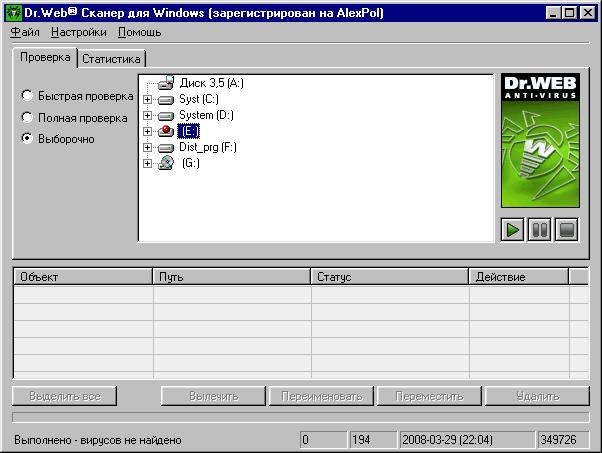This screenshot has width=602, height=453.
Task: Close the Dr.Web scanner window
Action: (x=588, y=13)
